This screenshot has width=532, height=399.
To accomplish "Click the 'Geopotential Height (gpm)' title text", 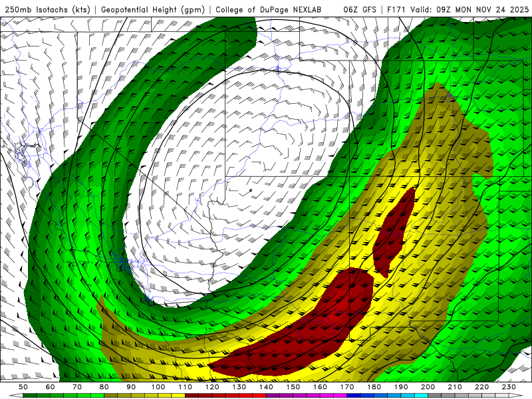I will tap(153, 10).
